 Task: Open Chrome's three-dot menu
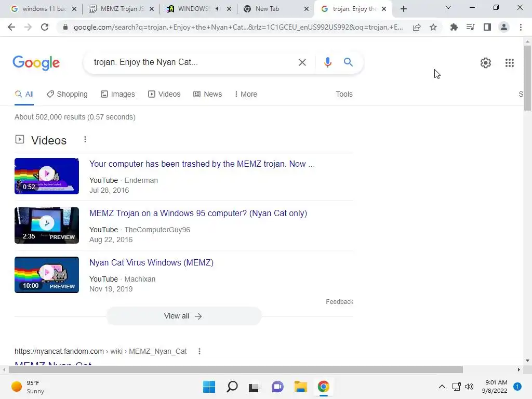point(521,27)
